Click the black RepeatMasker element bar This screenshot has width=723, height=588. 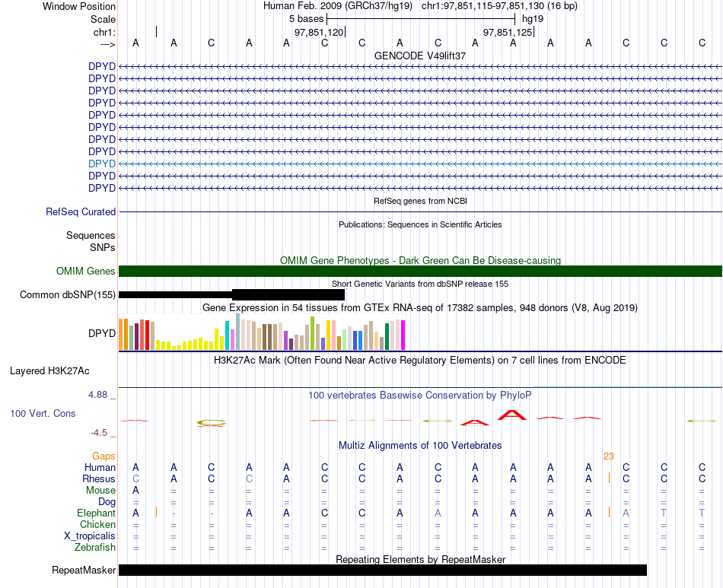point(383,570)
